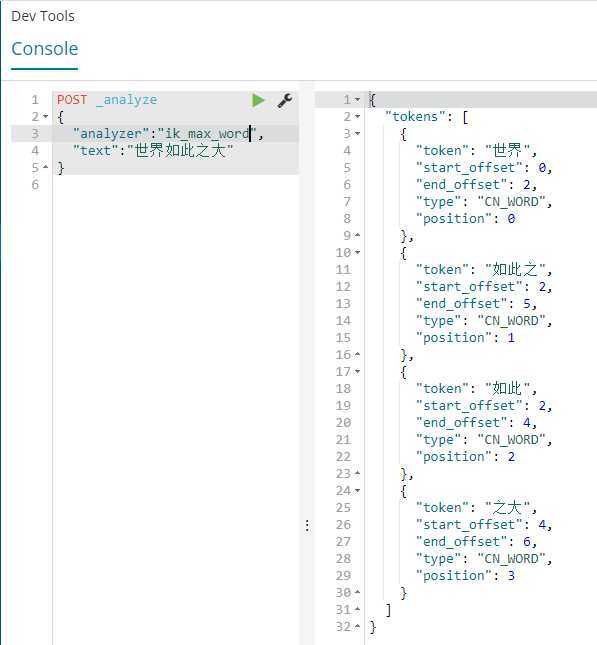Click the "end_offset": 6 response line
This screenshot has width=597, height=645.
point(476,542)
